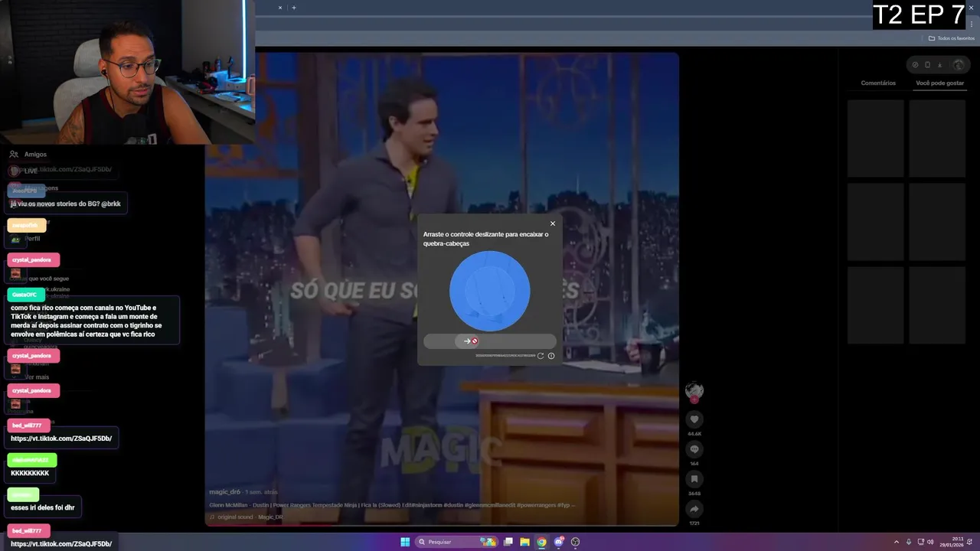Like the video with heart icon

point(694,419)
